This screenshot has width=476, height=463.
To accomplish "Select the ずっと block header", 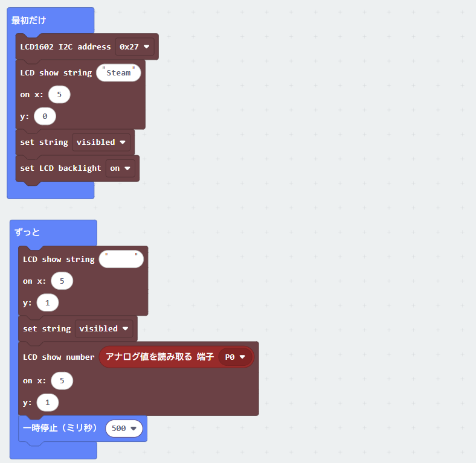I will pyautogui.click(x=27, y=232).
